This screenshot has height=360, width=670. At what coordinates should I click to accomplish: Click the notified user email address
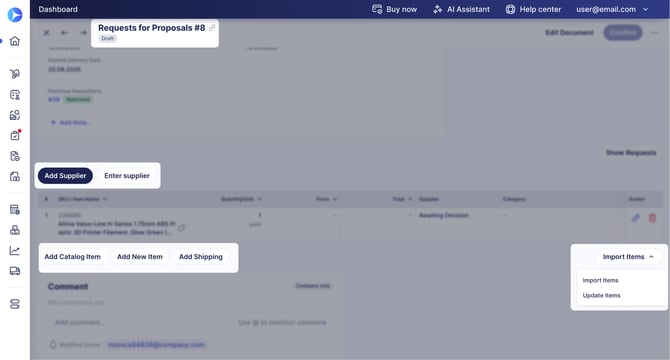[156, 345]
